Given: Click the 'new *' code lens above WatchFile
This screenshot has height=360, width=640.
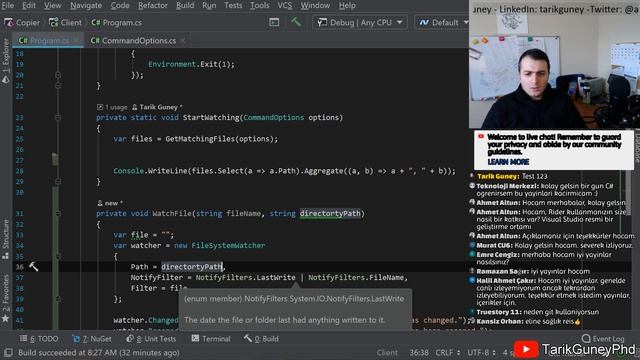Looking at the screenshot, I should [x=110, y=203].
